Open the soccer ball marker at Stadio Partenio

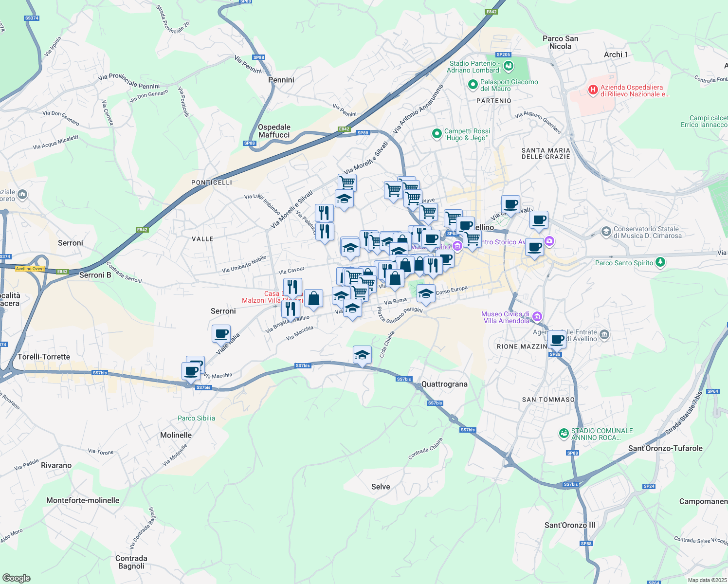click(x=508, y=65)
